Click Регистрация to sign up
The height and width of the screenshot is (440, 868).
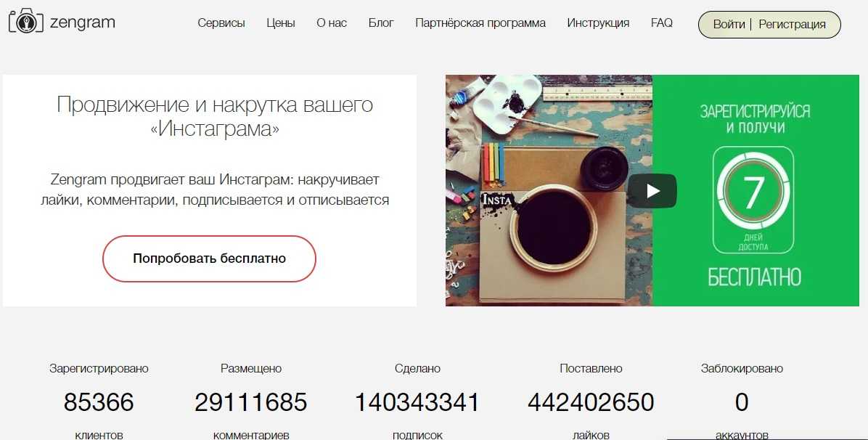click(793, 25)
